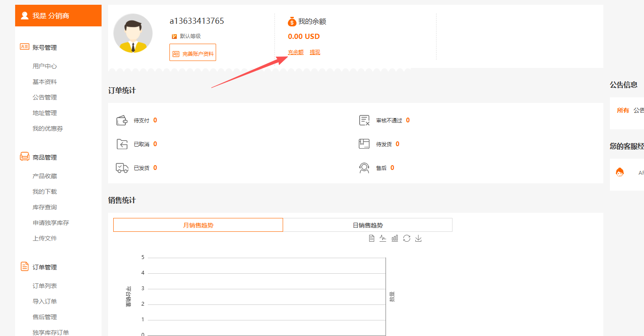Image resolution: width=644 pixels, height=336 pixels.
Task: Switch chart to bar graph
Action: [395, 238]
